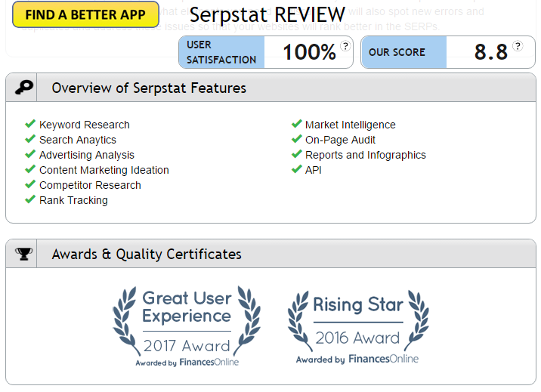Select the Search Anaytics feature text
This screenshot has width=541, height=392.
click(x=78, y=140)
